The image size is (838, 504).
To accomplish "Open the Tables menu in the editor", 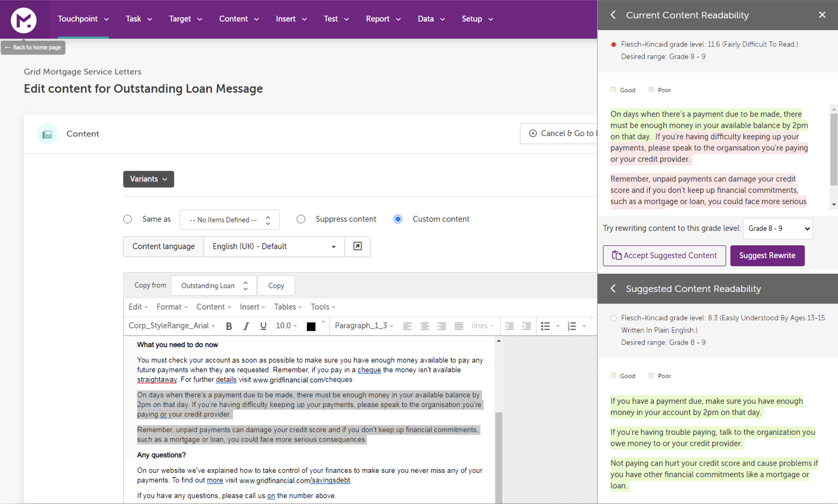I will [x=287, y=307].
